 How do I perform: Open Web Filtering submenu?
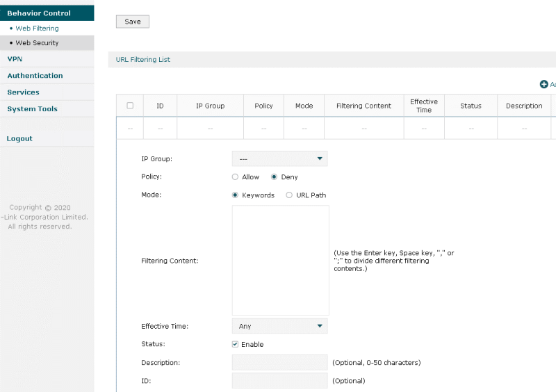tap(37, 28)
